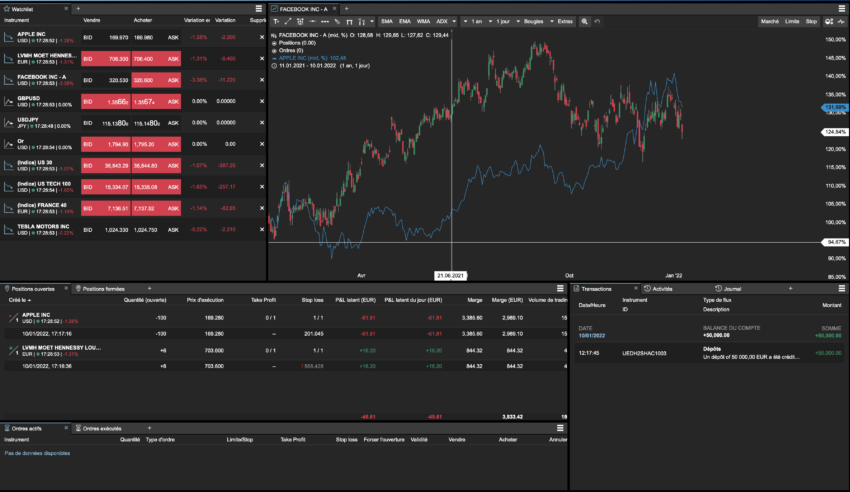850x492 pixels.
Task: Open the Watchlist panel hamburger menu
Action: [x=260, y=8]
